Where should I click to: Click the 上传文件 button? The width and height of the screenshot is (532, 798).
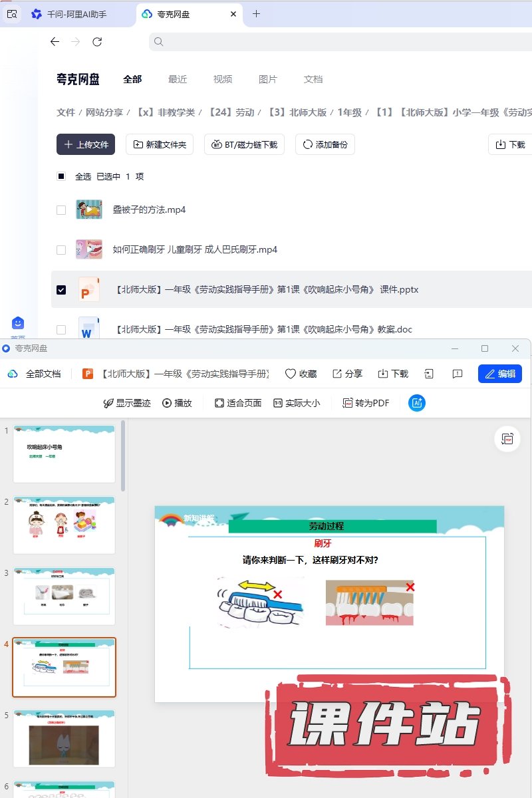click(x=86, y=144)
